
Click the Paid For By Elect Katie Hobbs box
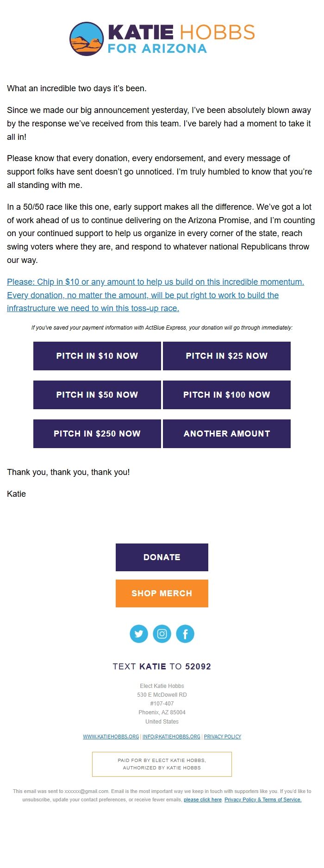pos(162,764)
